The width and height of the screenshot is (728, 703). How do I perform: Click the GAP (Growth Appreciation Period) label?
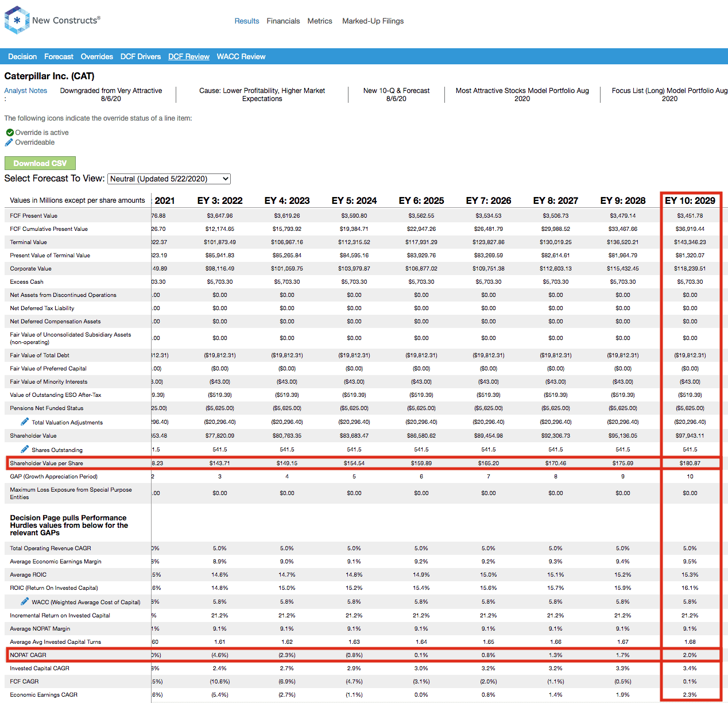(x=53, y=477)
